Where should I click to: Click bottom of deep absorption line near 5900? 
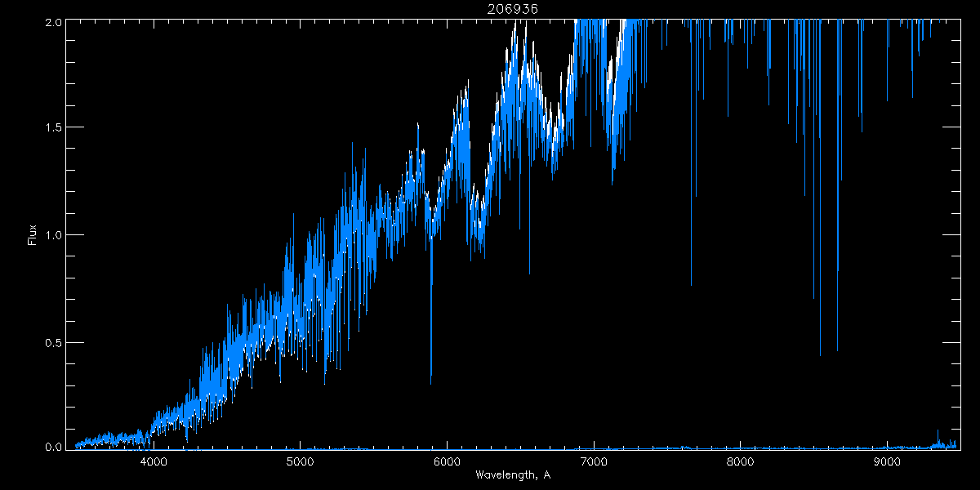click(431, 382)
